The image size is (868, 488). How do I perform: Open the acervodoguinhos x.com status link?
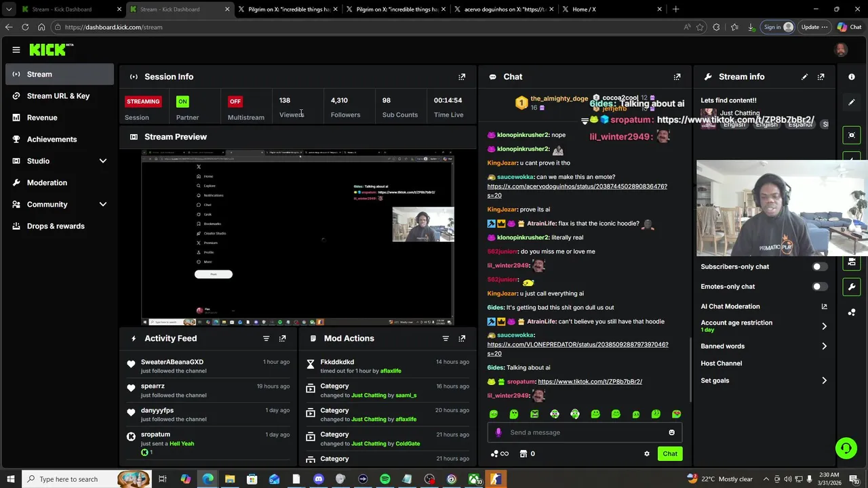pyautogui.click(x=577, y=190)
